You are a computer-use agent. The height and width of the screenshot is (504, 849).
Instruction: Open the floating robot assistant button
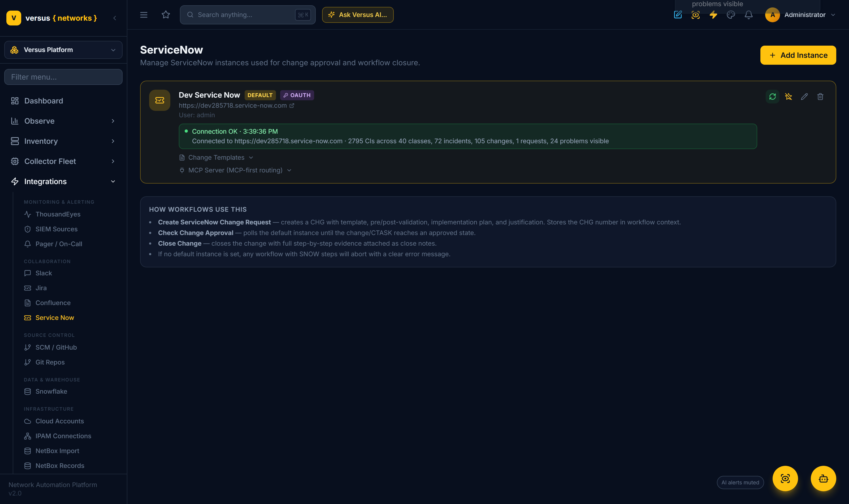(x=823, y=479)
